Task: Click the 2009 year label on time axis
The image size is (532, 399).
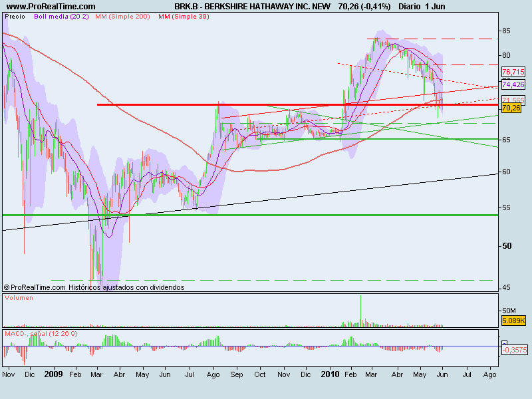Action: pos(53,374)
